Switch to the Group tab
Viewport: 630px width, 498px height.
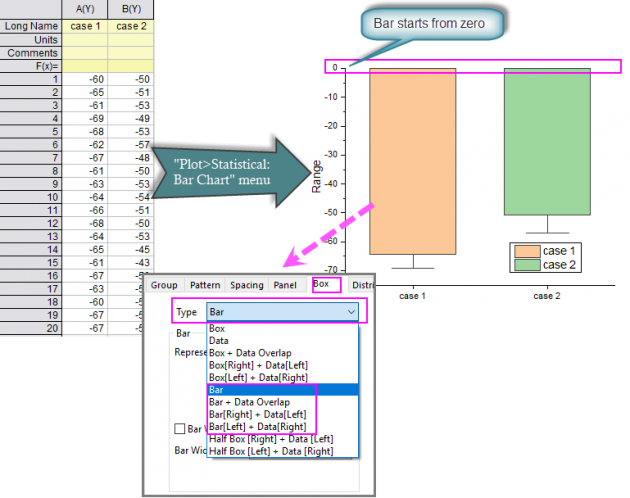(164, 285)
